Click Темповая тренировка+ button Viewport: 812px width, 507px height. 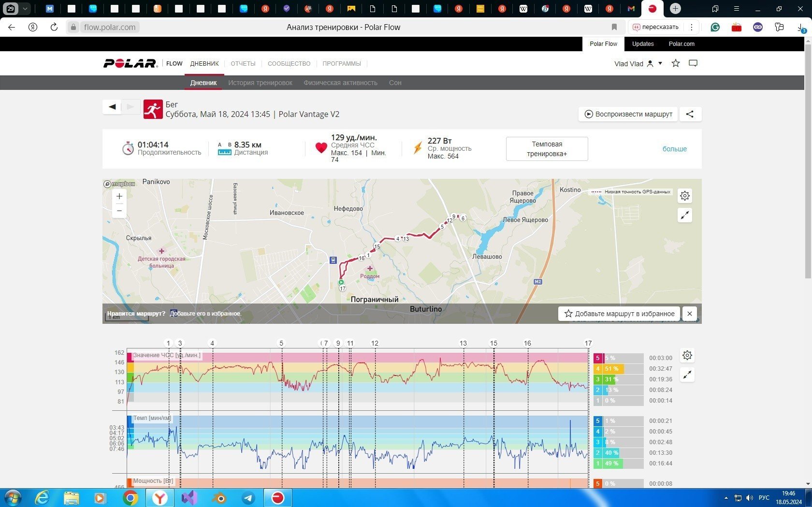(x=547, y=149)
